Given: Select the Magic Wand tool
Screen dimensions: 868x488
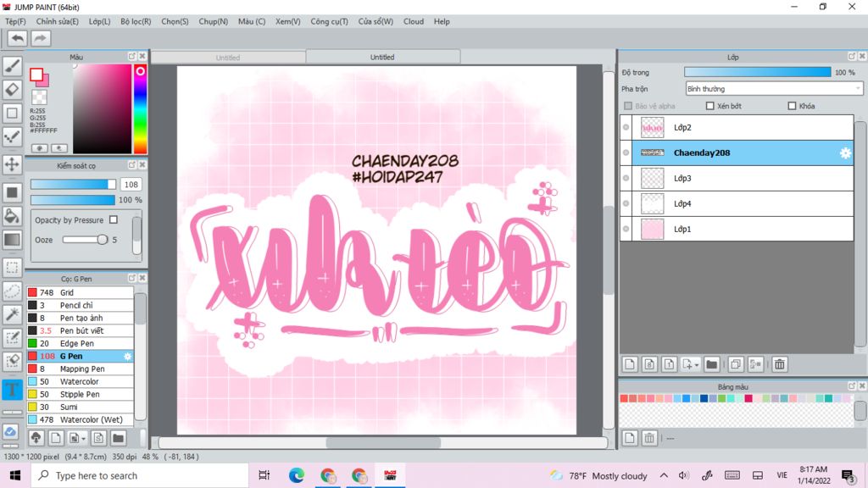Looking at the screenshot, I should click(x=12, y=314).
